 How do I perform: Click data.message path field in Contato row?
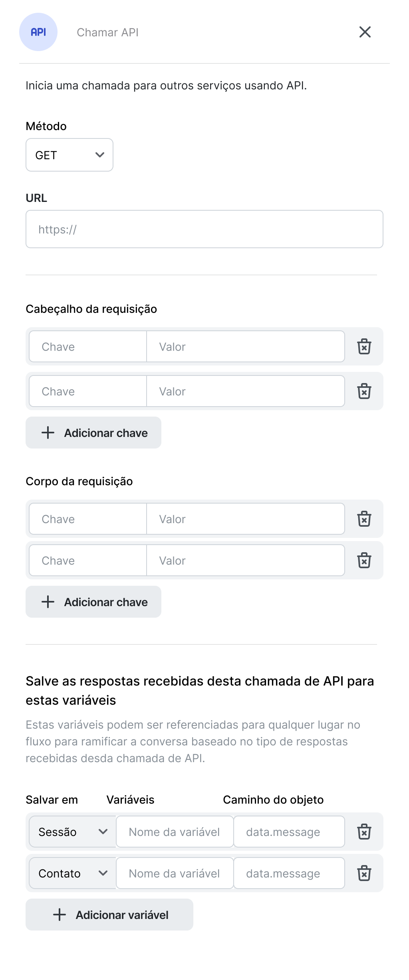pos(289,873)
